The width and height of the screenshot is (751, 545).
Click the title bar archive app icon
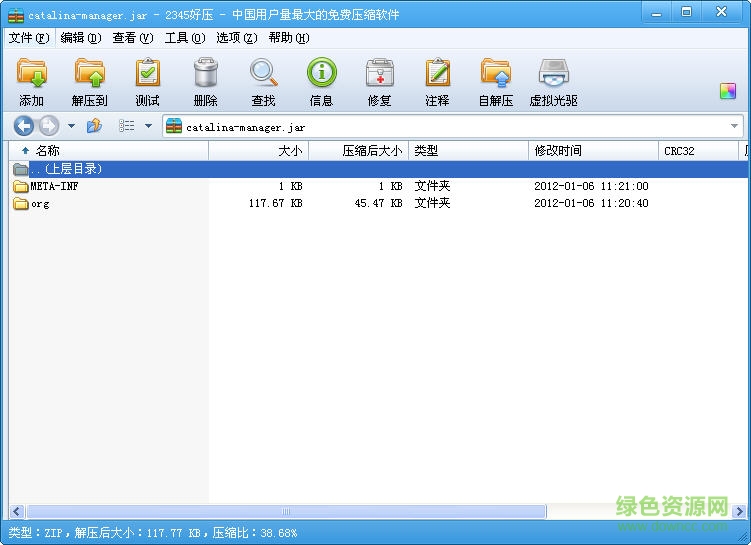coord(16,15)
